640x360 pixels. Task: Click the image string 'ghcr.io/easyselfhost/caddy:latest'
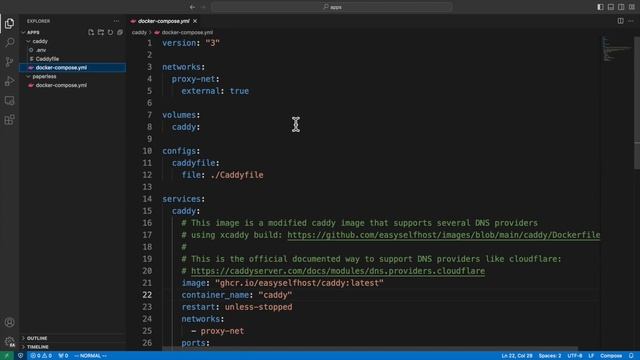[299, 283]
